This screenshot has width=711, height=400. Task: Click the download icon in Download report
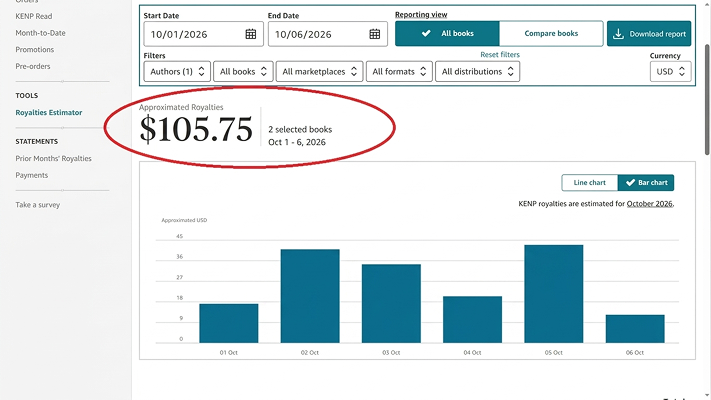coord(618,34)
